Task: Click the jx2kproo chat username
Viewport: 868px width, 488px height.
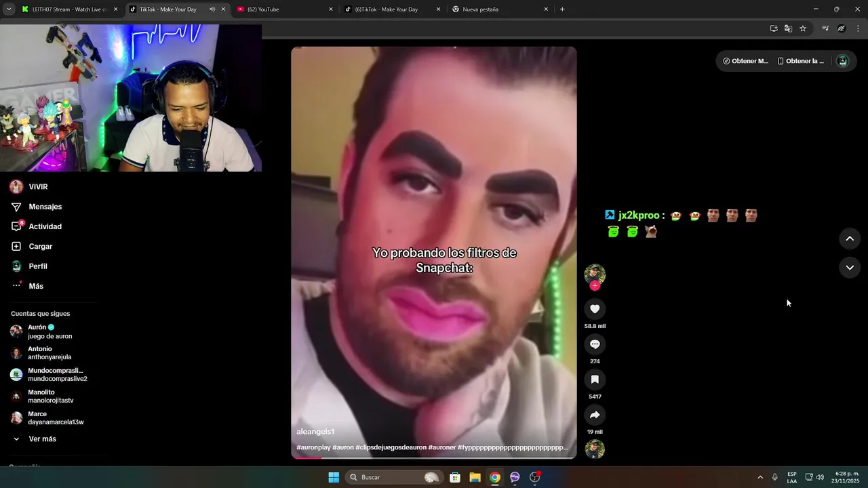Action: pos(639,216)
